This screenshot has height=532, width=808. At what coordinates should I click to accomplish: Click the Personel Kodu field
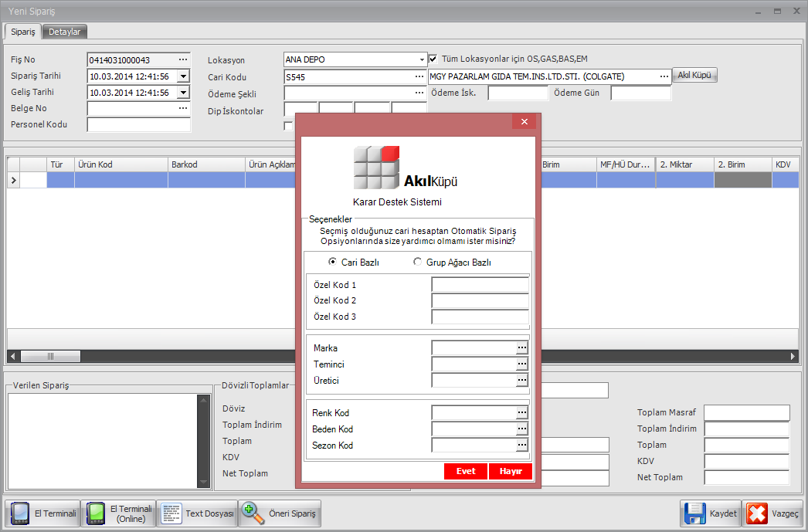coord(139,124)
